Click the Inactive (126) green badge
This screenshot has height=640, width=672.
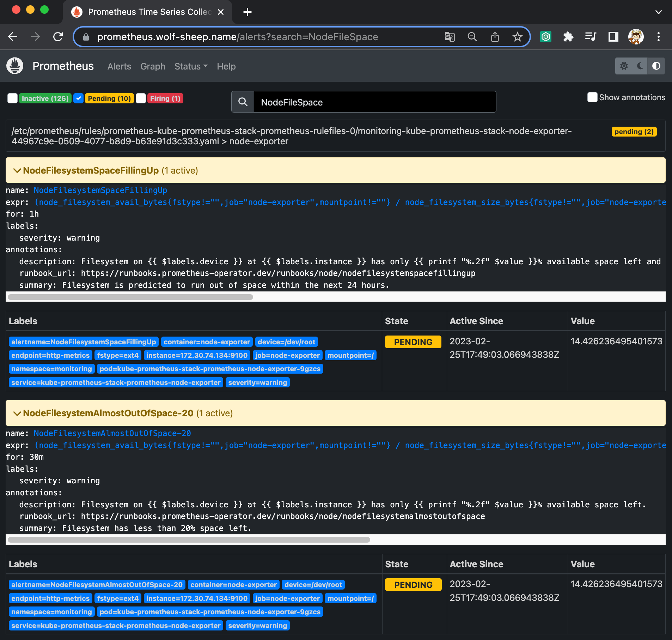pyautogui.click(x=45, y=98)
